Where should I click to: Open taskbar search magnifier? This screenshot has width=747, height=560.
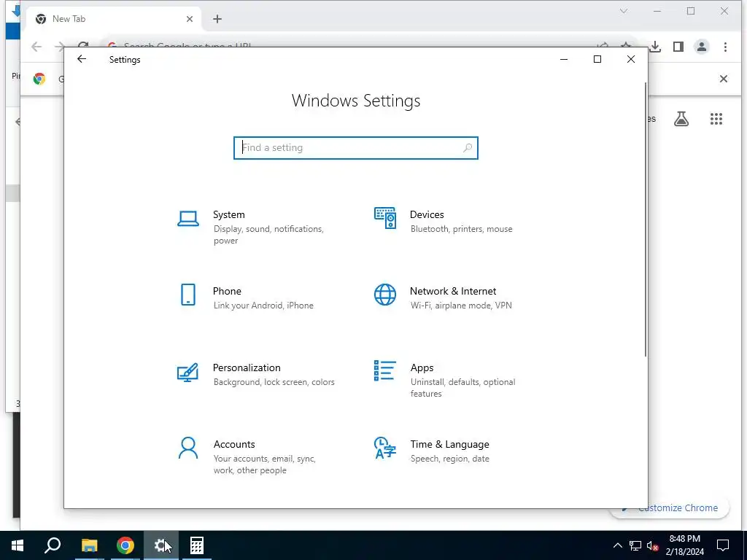click(53, 545)
